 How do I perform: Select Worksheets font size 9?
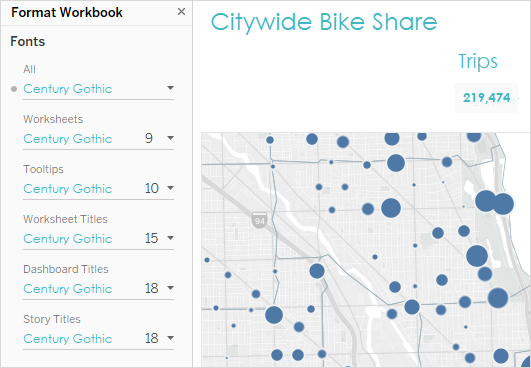[149, 138]
